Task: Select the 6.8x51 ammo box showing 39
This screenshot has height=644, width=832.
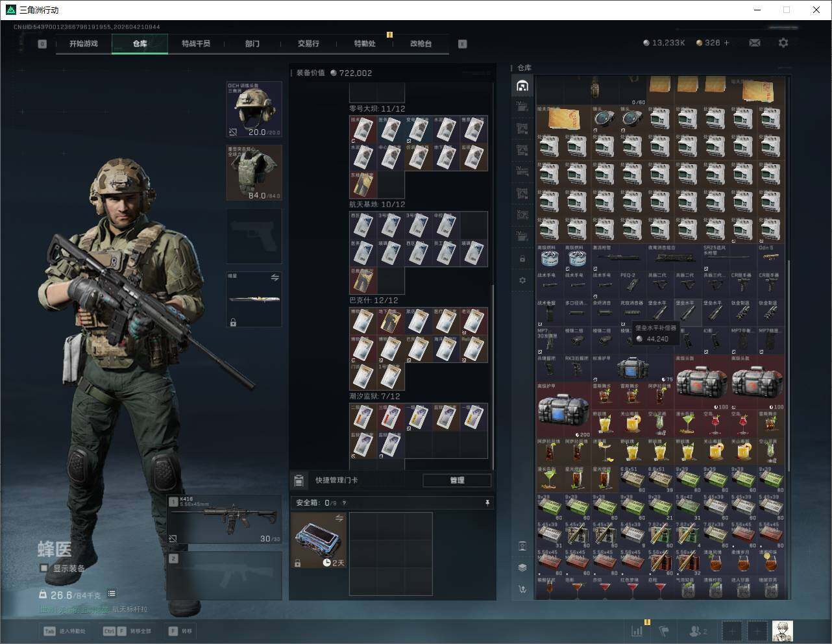Action: tap(660, 479)
